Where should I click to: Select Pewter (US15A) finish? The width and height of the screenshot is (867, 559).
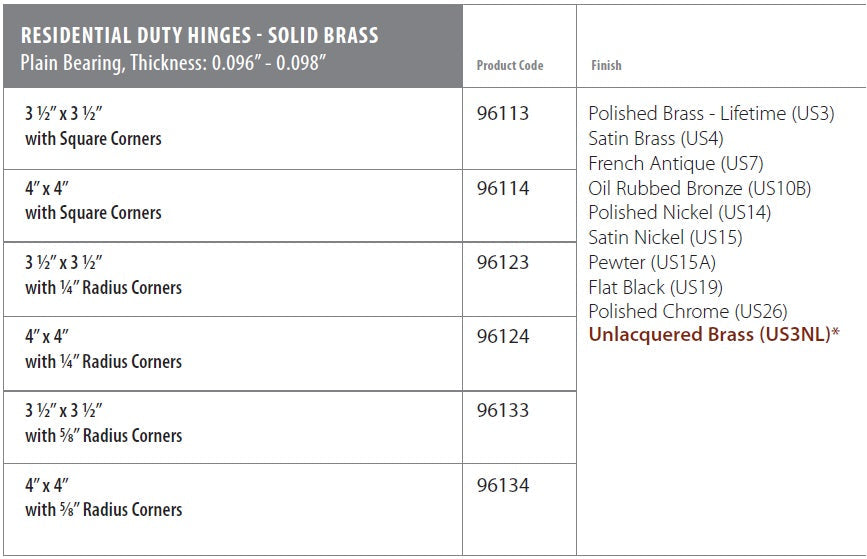[652, 262]
